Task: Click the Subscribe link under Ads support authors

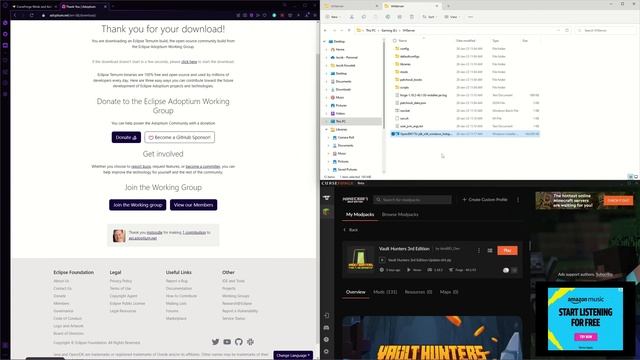Action: point(604,274)
